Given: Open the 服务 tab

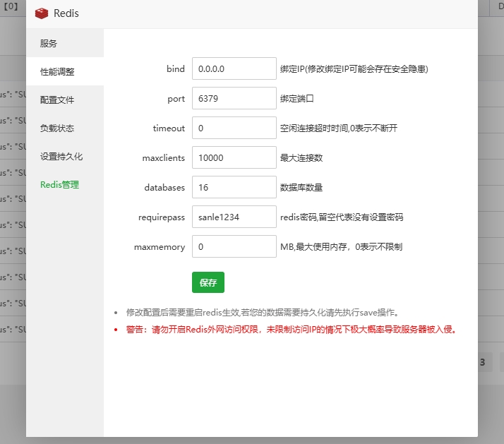Looking at the screenshot, I should [x=65, y=43].
